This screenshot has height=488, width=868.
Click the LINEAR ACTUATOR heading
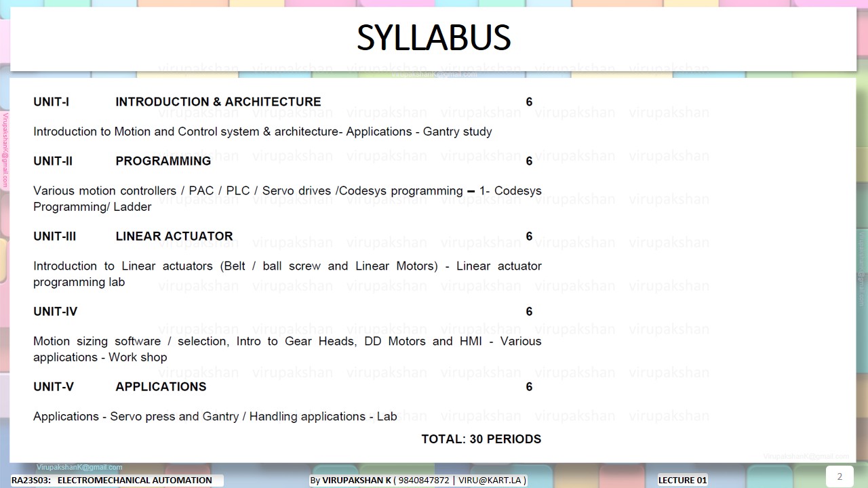click(x=174, y=236)
